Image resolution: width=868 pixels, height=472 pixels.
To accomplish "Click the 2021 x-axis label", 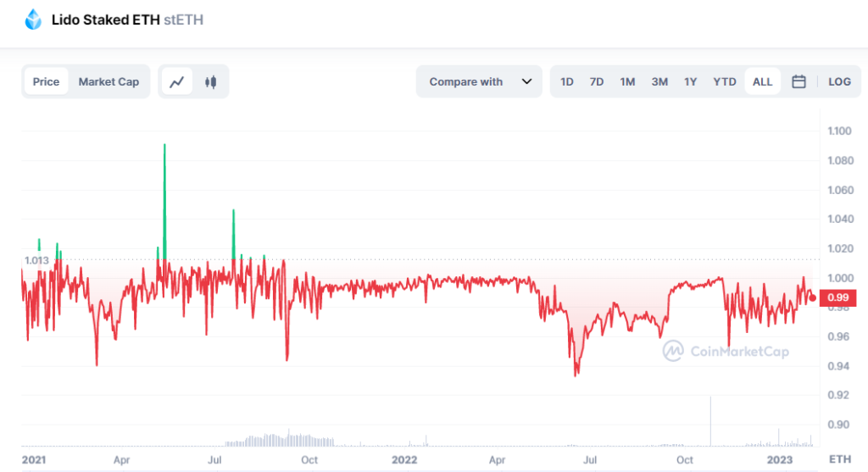I will tap(34, 460).
